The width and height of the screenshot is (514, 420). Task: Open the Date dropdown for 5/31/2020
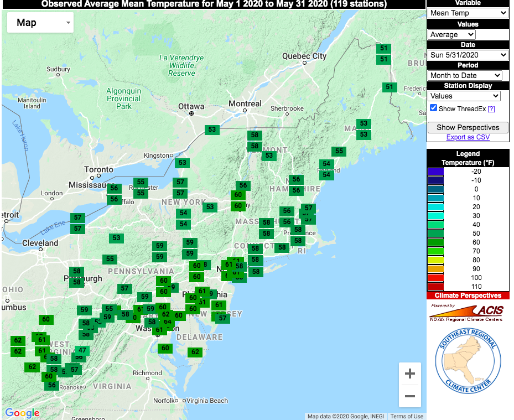pyautogui.click(x=468, y=54)
